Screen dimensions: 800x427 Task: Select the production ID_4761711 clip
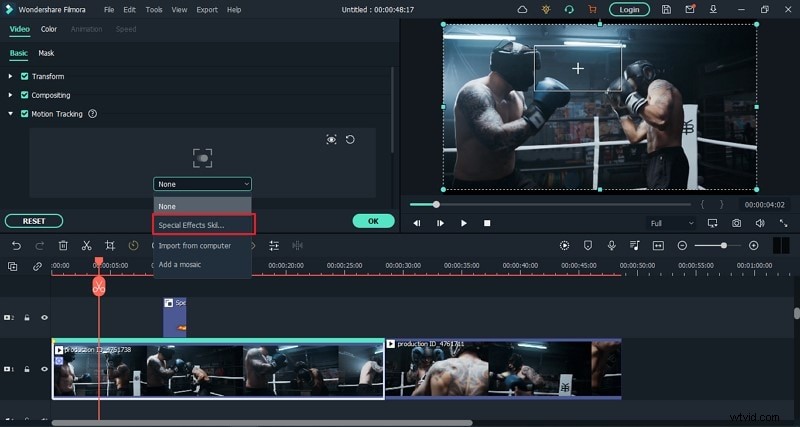pos(503,368)
